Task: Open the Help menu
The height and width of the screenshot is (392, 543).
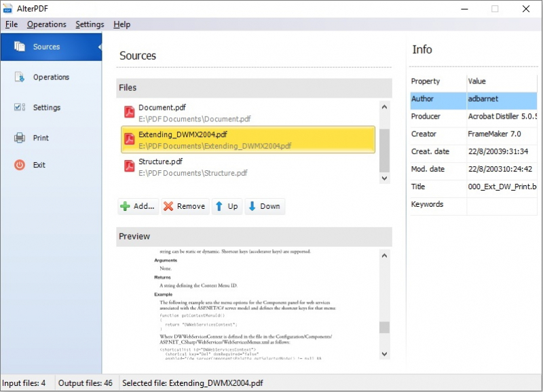Action: (x=122, y=24)
